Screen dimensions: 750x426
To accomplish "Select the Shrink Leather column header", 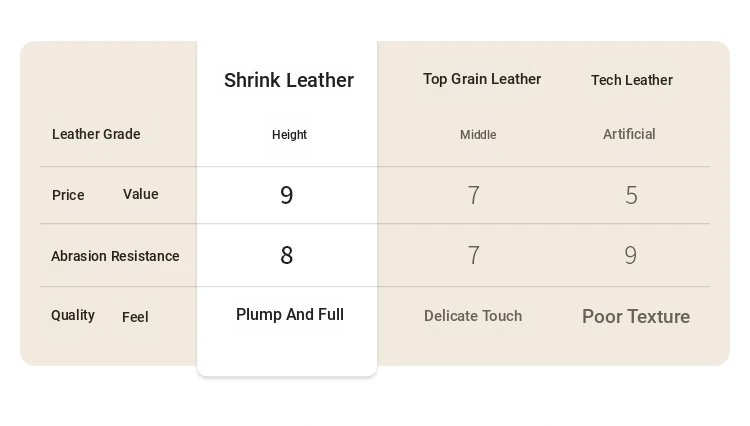I will tap(289, 81).
